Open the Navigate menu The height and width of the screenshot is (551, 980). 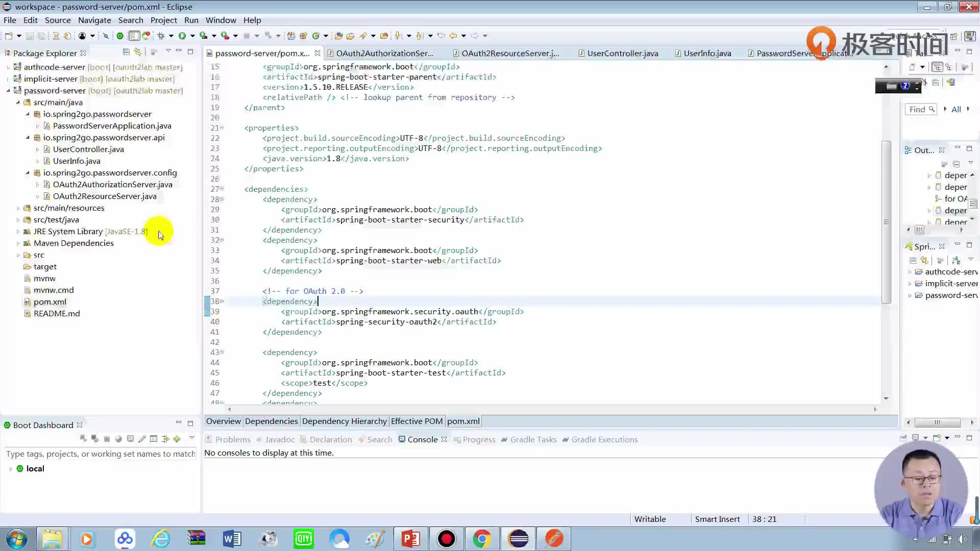tap(94, 20)
